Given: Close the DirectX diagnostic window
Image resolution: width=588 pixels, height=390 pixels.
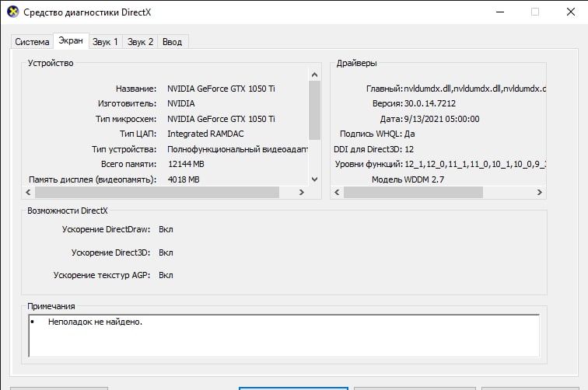Looking at the screenshot, I should [x=571, y=12].
